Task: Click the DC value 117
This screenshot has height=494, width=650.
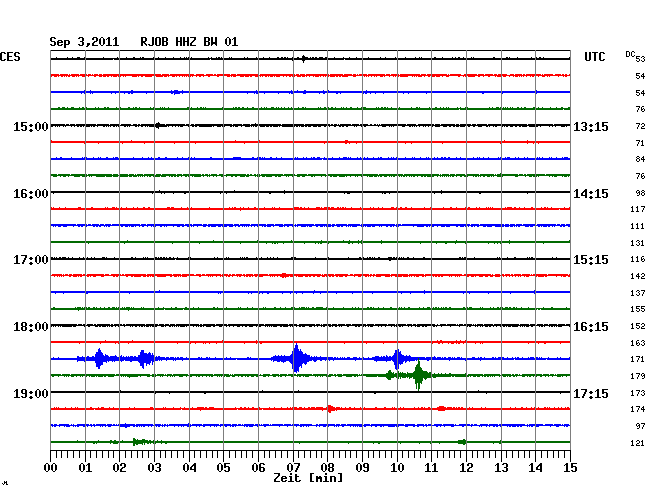Action: [638, 209]
